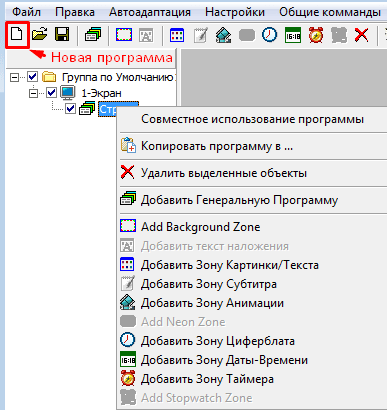Viewport: 387px width, 410px height.
Task: Choose Добавить Зону Даты-Времени
Action: pyautogui.click(x=253, y=360)
